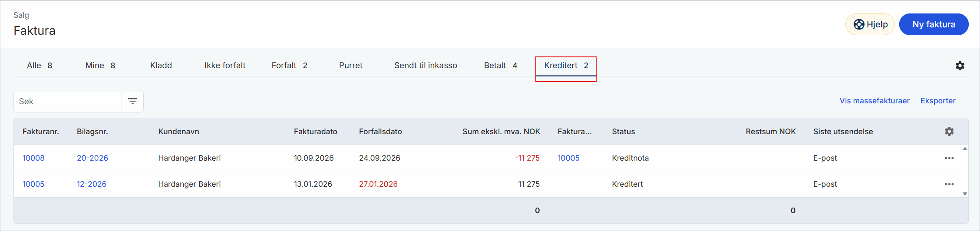Switch to the Alle tab
980x231 pixels.
40,65
